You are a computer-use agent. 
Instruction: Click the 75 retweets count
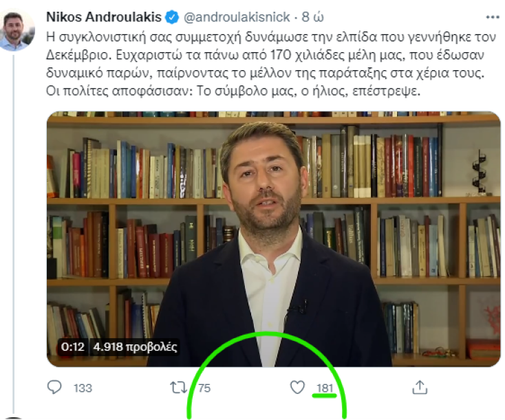tap(204, 388)
